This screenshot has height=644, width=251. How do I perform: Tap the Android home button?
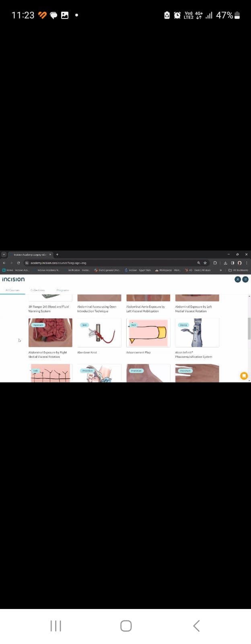[x=126, y=626]
